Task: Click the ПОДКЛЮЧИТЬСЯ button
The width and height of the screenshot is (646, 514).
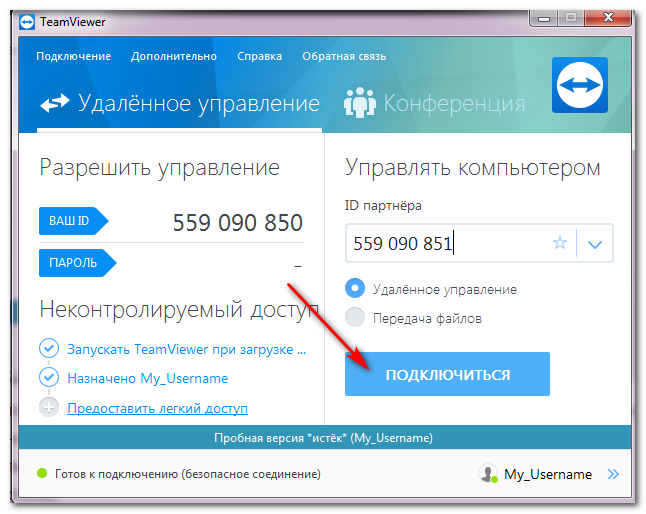Action: [447, 374]
